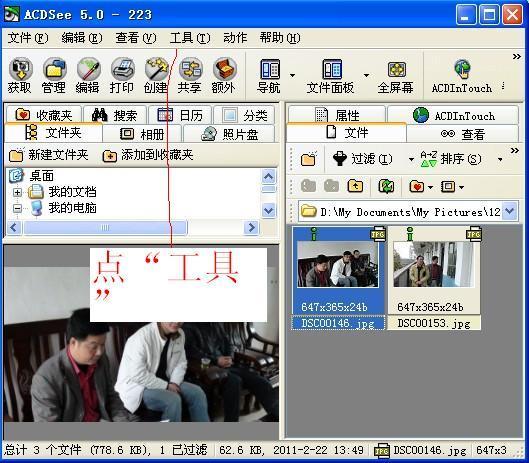Click 新建文件夹 (New Folder) button
The image size is (529, 463).
coord(49,155)
